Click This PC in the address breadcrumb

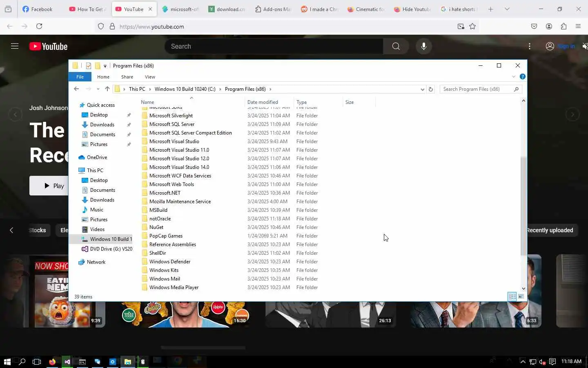pyautogui.click(x=137, y=89)
